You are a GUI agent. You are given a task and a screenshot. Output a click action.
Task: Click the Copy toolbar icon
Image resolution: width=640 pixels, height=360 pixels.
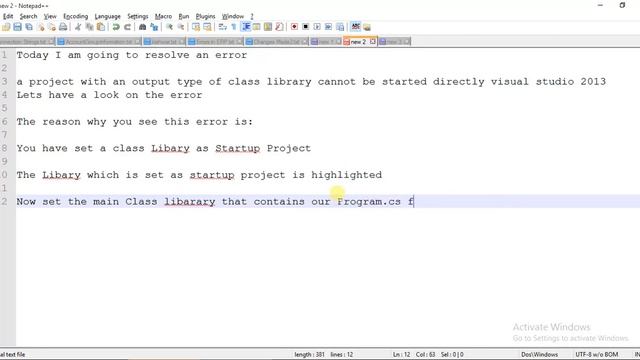tap(89, 27)
